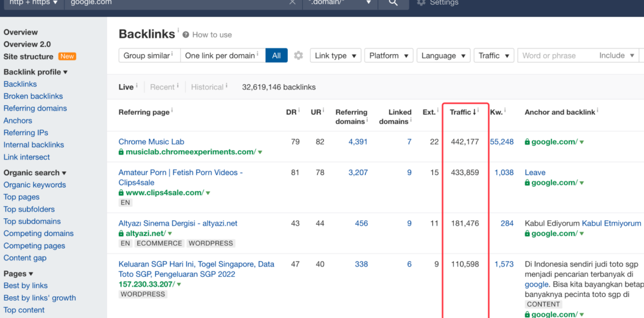Open the Language filter dropdown
The image size is (644, 318).
[x=443, y=55]
